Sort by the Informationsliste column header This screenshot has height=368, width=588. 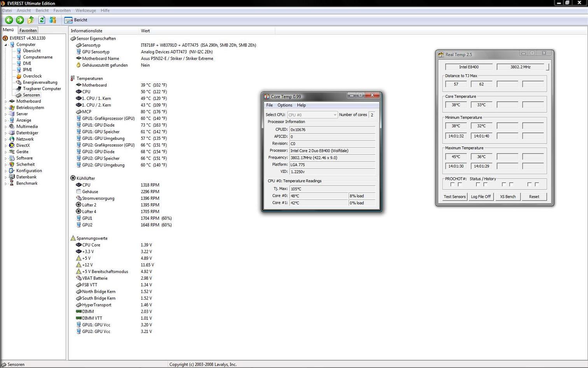coord(104,31)
